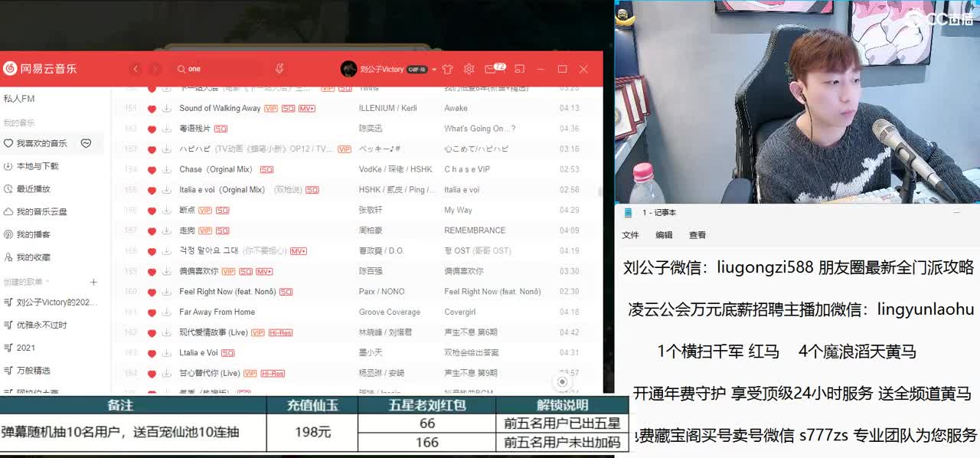The height and width of the screenshot is (458, 980).
Task: Open the settings gear icon
Action: (x=469, y=69)
